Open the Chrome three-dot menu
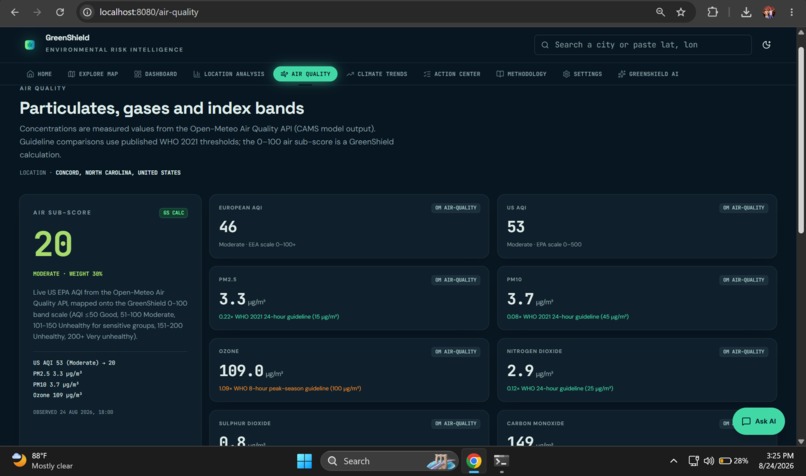This screenshot has width=806, height=476. click(x=791, y=12)
